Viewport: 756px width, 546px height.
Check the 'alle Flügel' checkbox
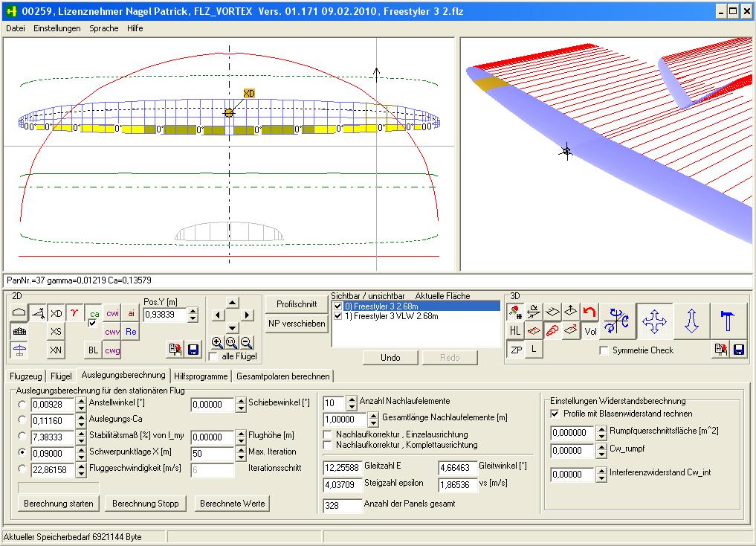click(214, 357)
